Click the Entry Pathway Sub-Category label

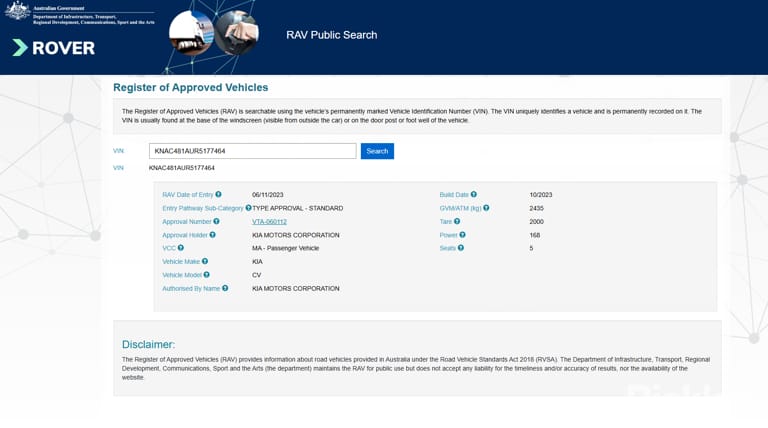pos(203,208)
